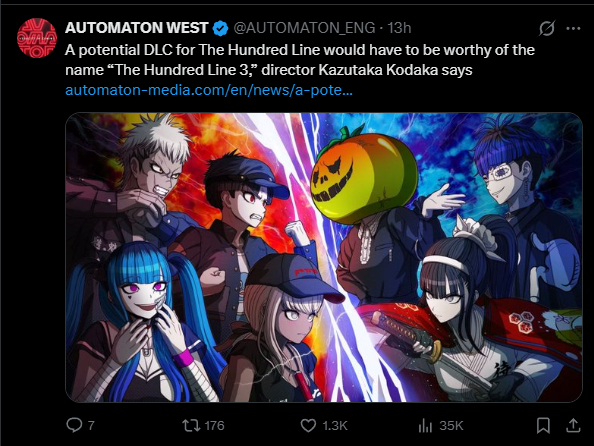Toggle the bookmark icon on this post
The image size is (594, 446).
543,426
